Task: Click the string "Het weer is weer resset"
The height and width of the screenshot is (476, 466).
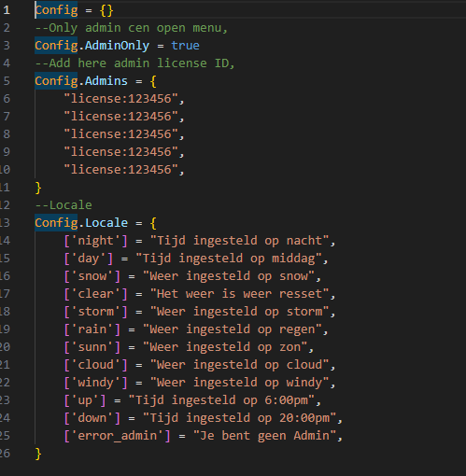Action: 239,294
